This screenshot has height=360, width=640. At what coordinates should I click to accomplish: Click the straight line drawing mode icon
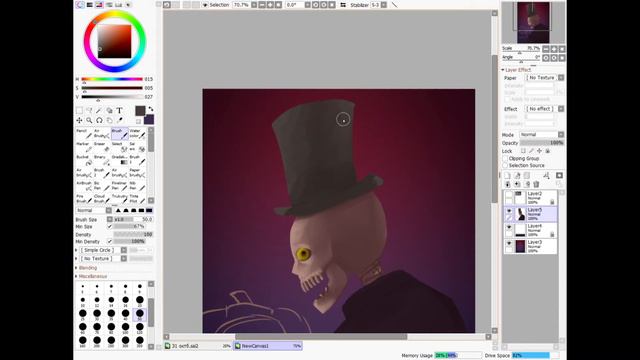pos(394,5)
